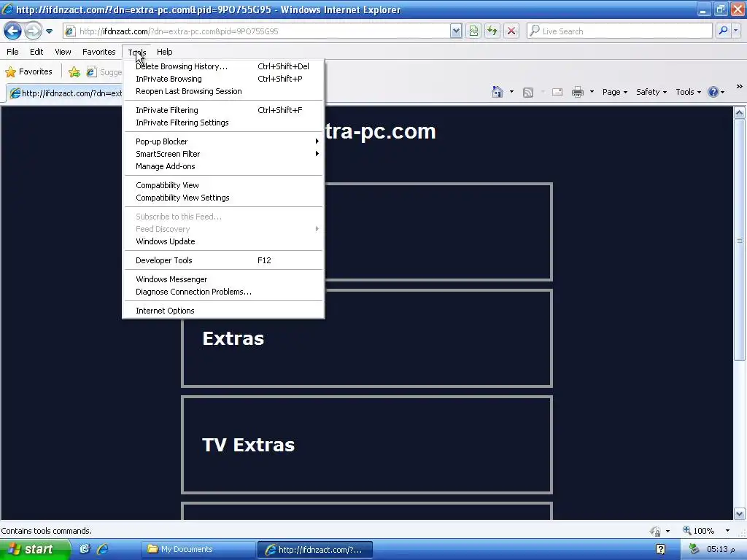Viewport: 747px width, 560px height.
Task: Click the Refresh page icon
Action: click(x=492, y=31)
